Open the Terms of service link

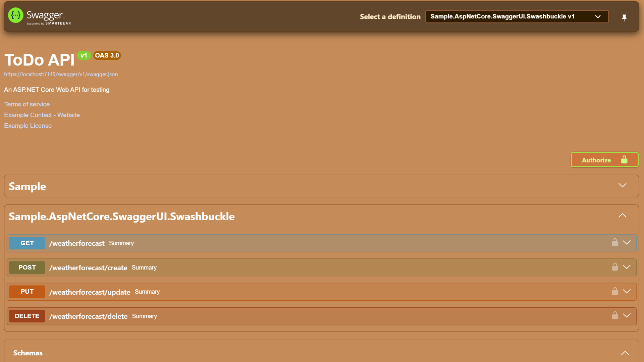pyautogui.click(x=27, y=104)
